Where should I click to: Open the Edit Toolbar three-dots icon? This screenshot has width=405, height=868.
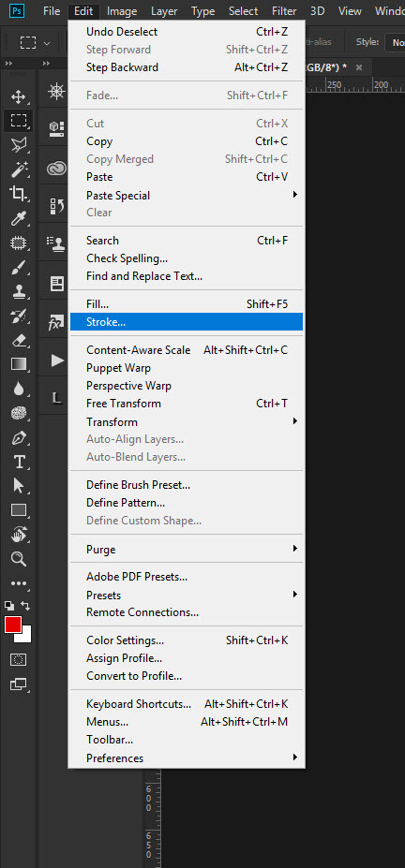[x=19, y=583]
